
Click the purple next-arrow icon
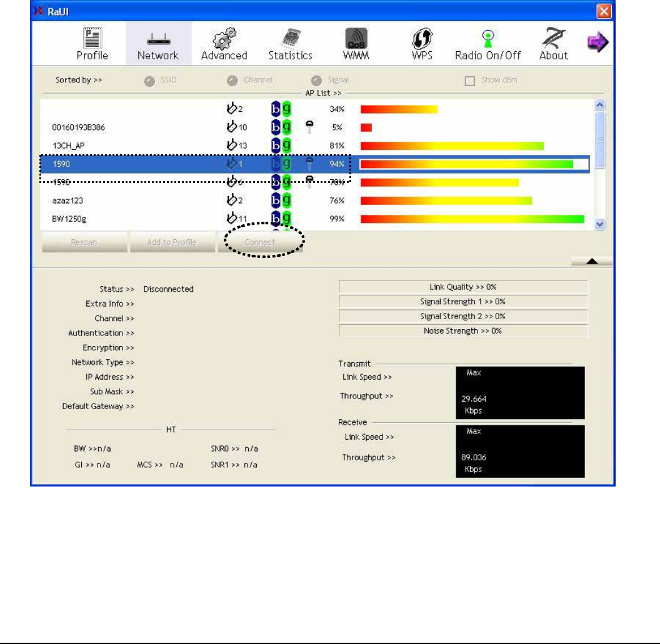tap(597, 42)
